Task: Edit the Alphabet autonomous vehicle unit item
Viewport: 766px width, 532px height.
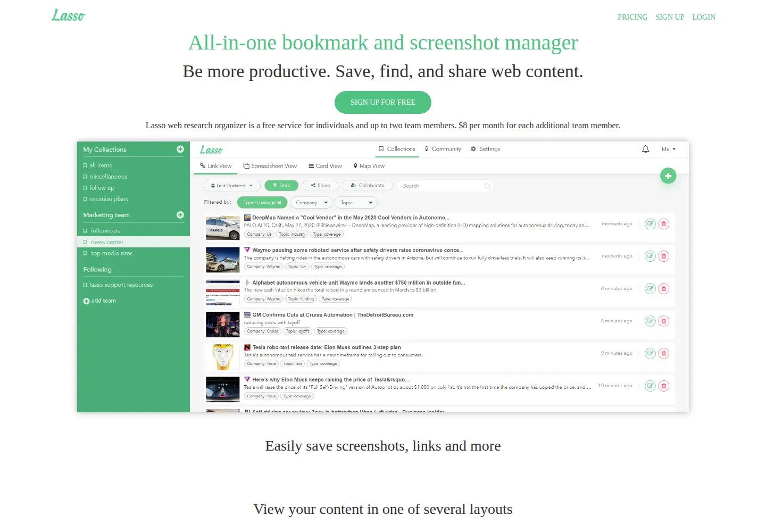Action: (650, 289)
